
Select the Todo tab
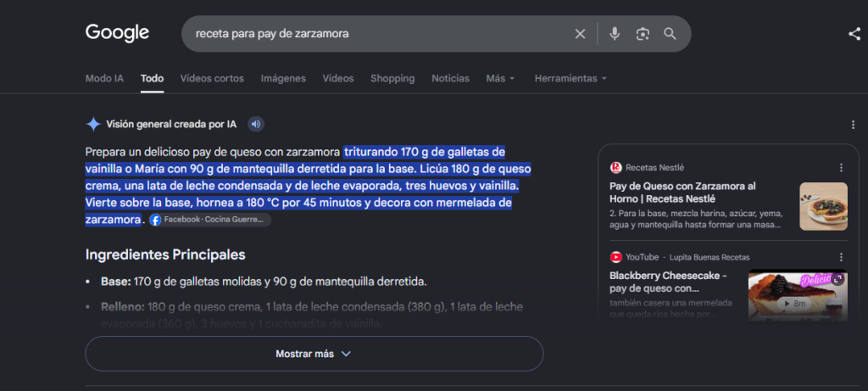point(153,79)
